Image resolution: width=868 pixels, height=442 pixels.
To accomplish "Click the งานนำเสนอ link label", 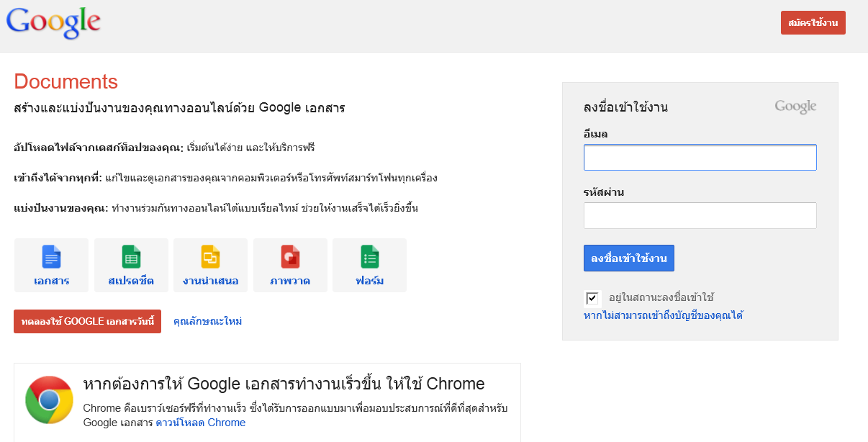I will [210, 281].
